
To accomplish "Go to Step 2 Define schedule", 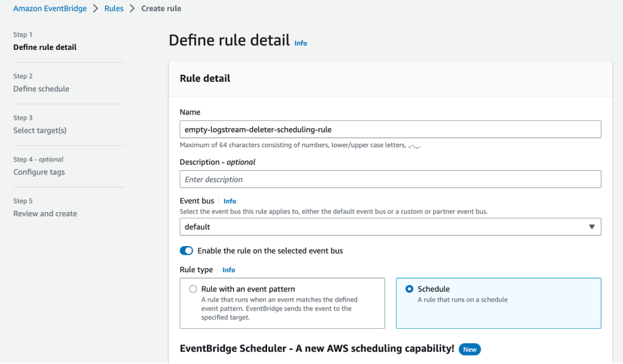I will tap(41, 89).
